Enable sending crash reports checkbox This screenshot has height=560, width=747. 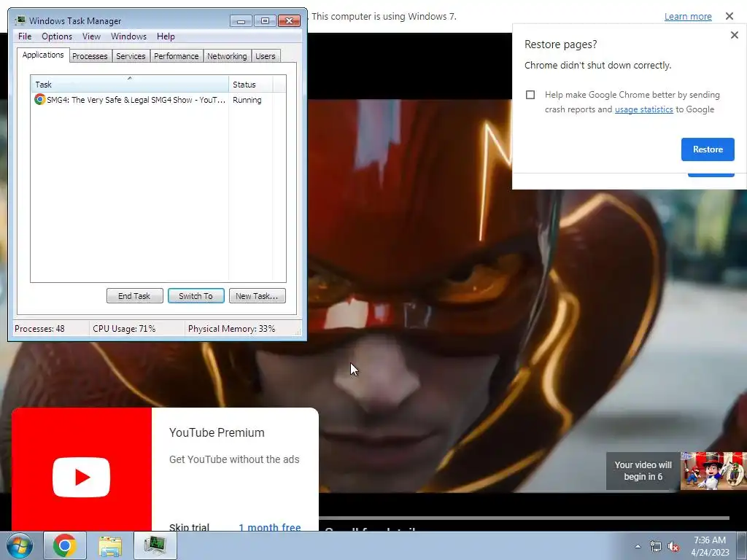click(530, 95)
